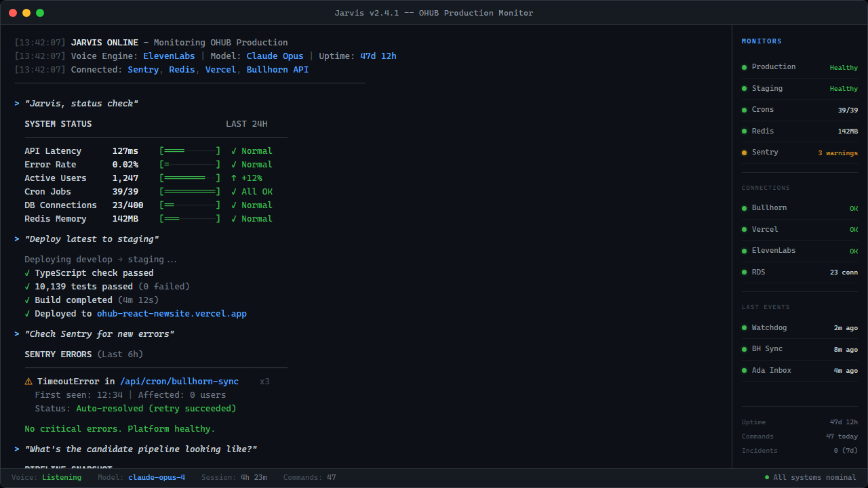
Task: Click the MONITORS panel heading
Action: tap(762, 41)
